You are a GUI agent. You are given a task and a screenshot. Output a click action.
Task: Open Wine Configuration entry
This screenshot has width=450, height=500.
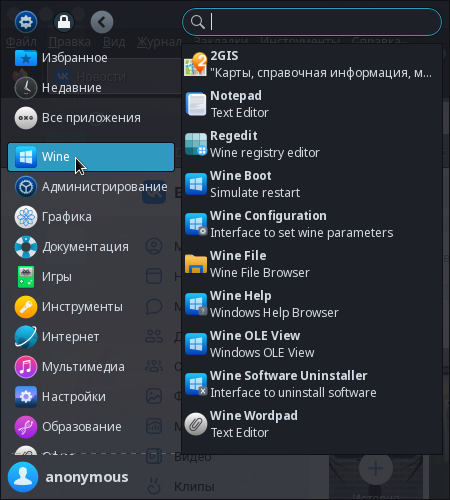[x=312, y=224]
